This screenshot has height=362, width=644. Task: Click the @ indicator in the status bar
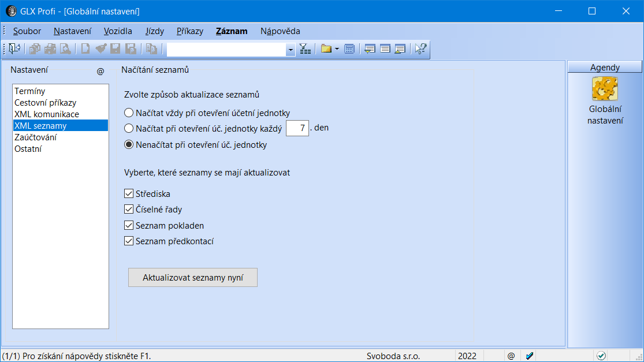(x=511, y=356)
